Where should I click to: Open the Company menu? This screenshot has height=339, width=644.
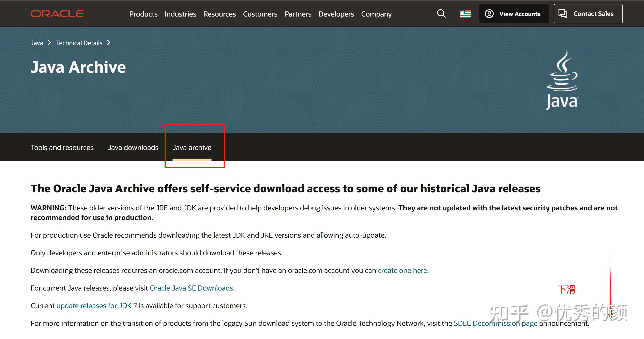(x=376, y=14)
